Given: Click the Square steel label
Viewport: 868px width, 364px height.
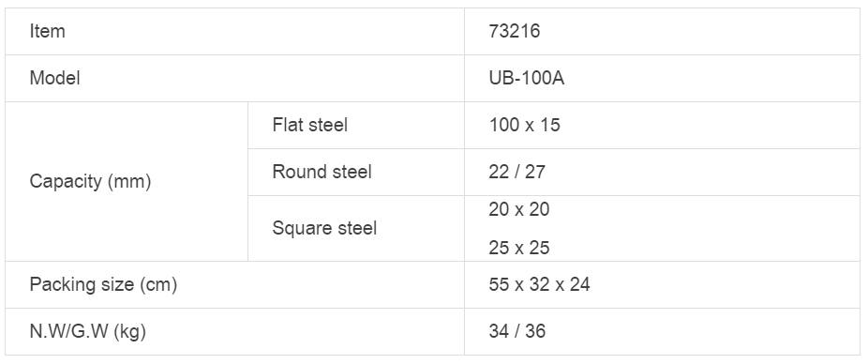Looking at the screenshot, I should coord(324,228).
